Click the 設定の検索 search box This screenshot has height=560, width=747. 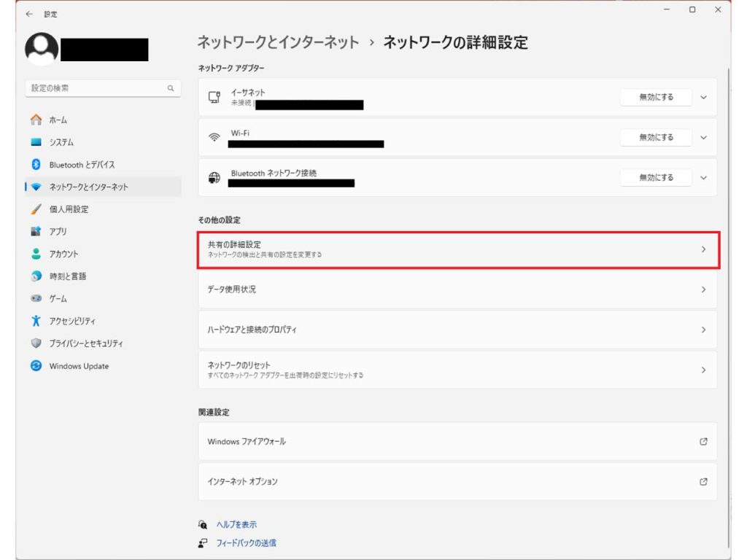pyautogui.click(x=102, y=87)
